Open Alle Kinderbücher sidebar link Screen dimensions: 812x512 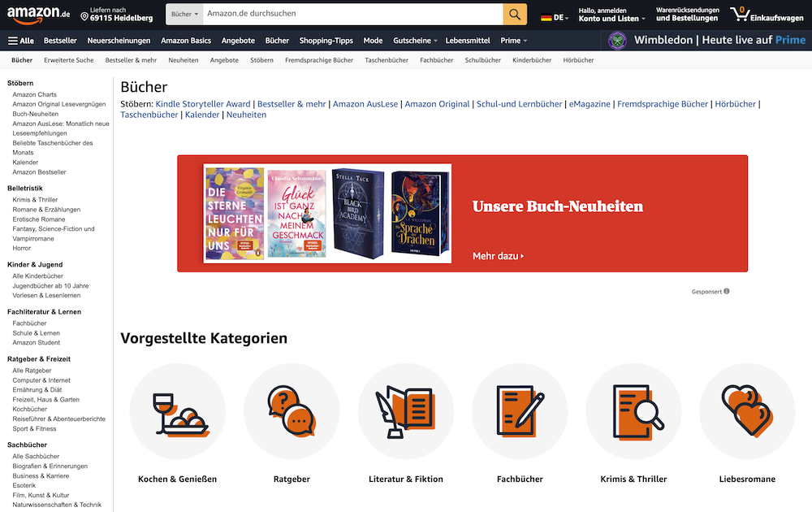pos(38,276)
